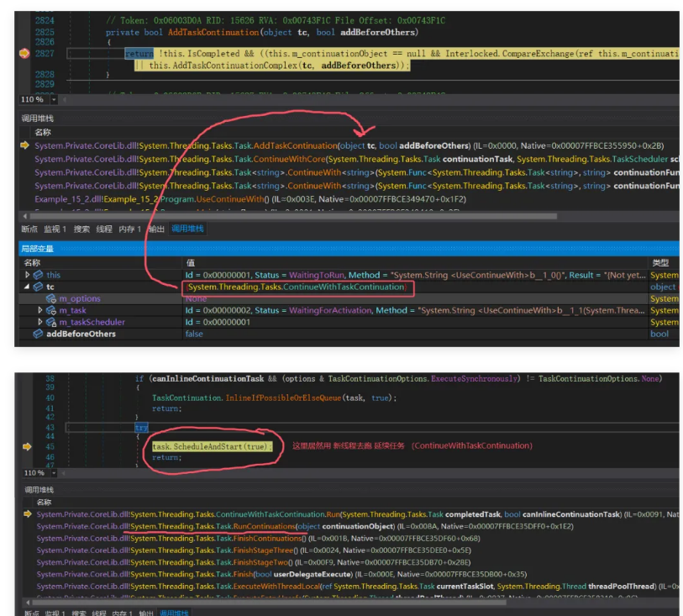Click the variable icon of the 'this' local

click(x=39, y=275)
